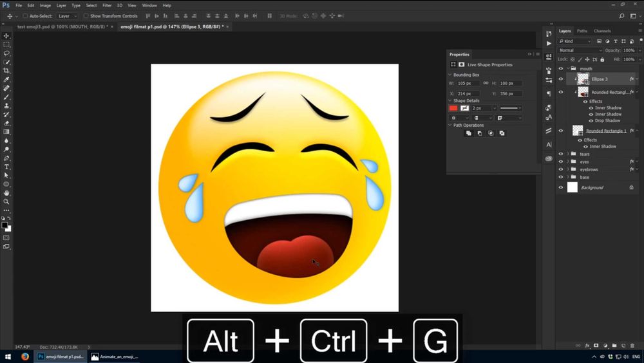Open the Auto-Select Layer dropdown
This screenshot has width=644, height=363.
point(67,16)
